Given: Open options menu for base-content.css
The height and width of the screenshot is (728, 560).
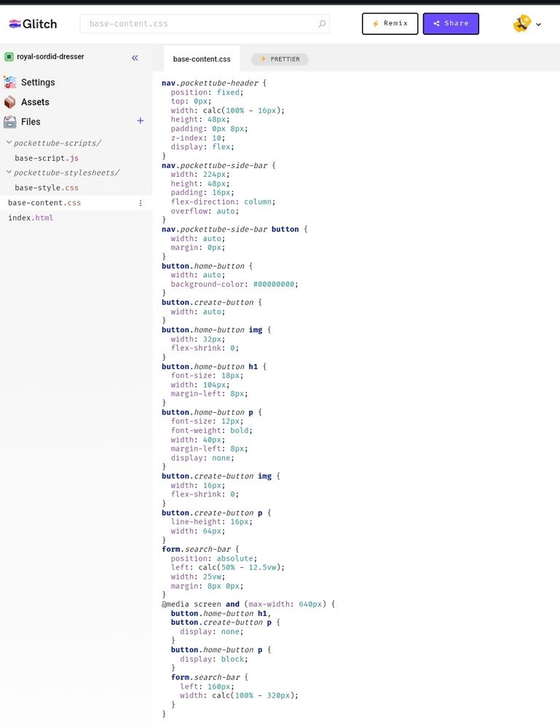Looking at the screenshot, I should 141,203.
